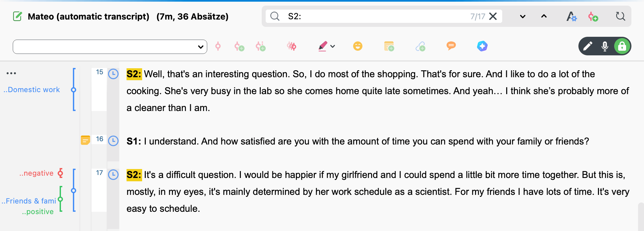Code with emoticon icon
644x231 pixels.
point(358,46)
